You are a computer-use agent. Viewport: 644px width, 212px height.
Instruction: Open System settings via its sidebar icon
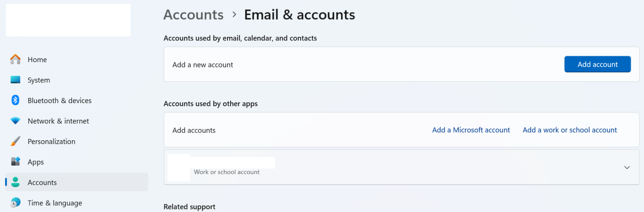(15, 80)
